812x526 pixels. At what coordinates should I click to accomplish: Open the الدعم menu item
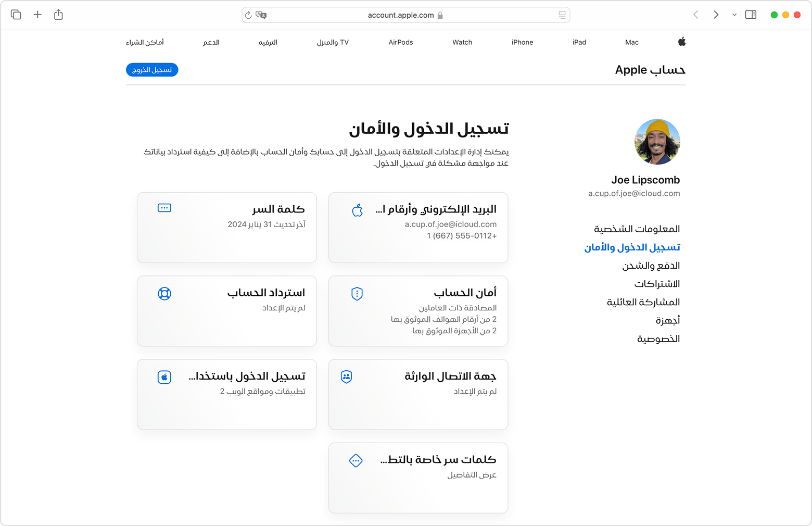click(x=211, y=42)
